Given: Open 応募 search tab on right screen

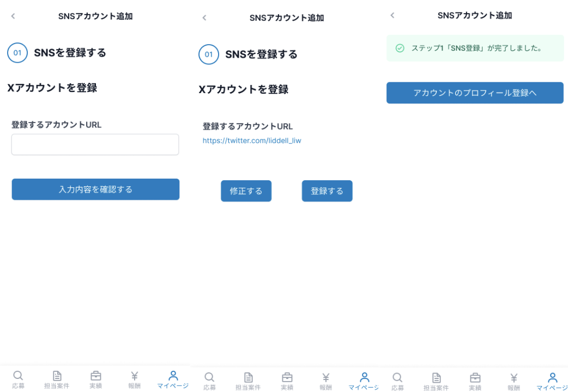Looking at the screenshot, I should pos(397,382).
